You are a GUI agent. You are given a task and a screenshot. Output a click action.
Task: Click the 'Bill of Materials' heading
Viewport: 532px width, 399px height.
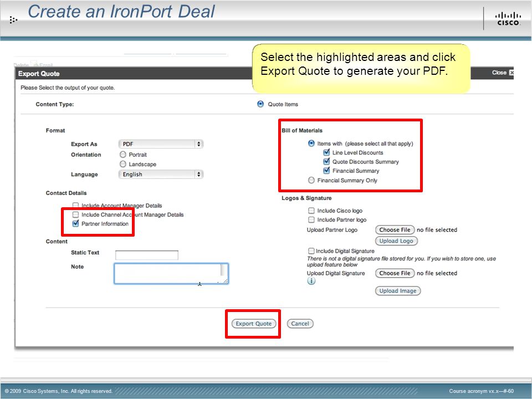pos(302,130)
